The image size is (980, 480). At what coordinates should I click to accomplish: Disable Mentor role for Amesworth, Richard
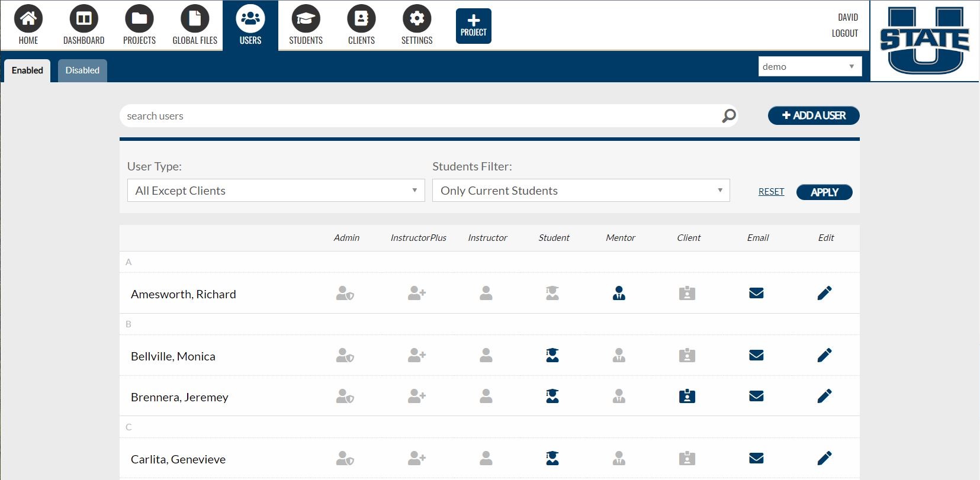click(619, 293)
